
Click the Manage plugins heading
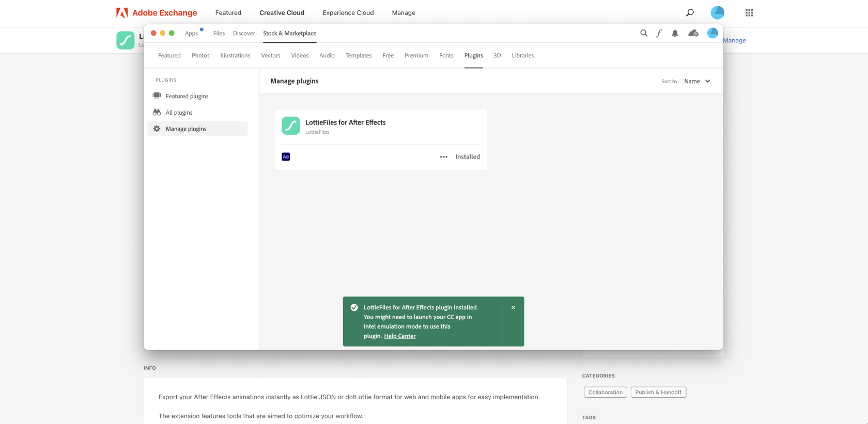(x=295, y=81)
